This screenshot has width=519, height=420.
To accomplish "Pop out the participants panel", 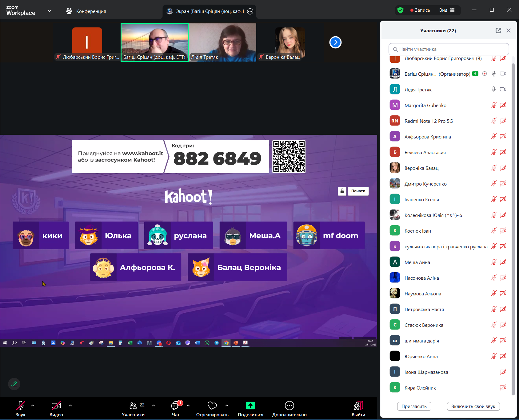I will [498, 30].
